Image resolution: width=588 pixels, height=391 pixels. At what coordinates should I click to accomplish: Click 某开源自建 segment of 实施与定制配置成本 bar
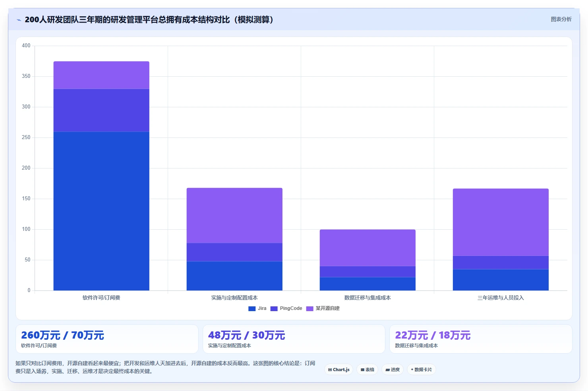coord(234,215)
